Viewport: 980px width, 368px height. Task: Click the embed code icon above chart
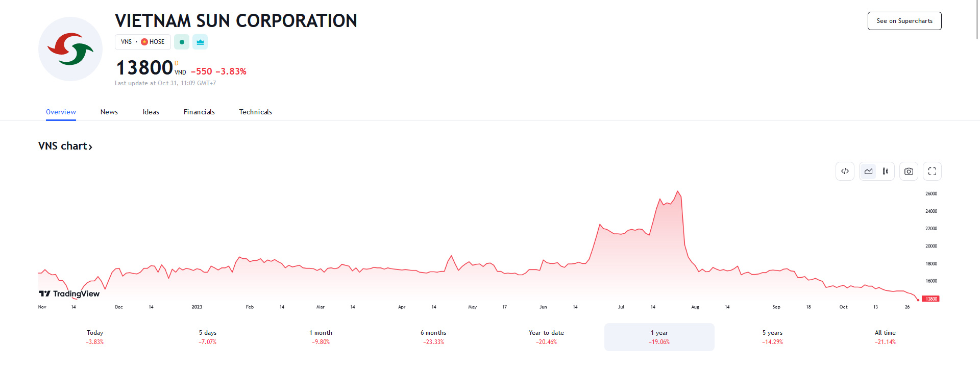click(x=845, y=171)
